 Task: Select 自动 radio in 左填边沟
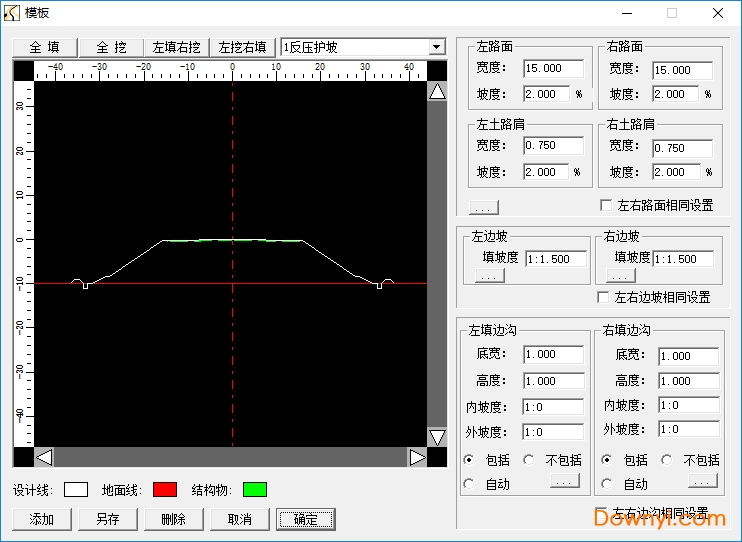[x=469, y=484]
